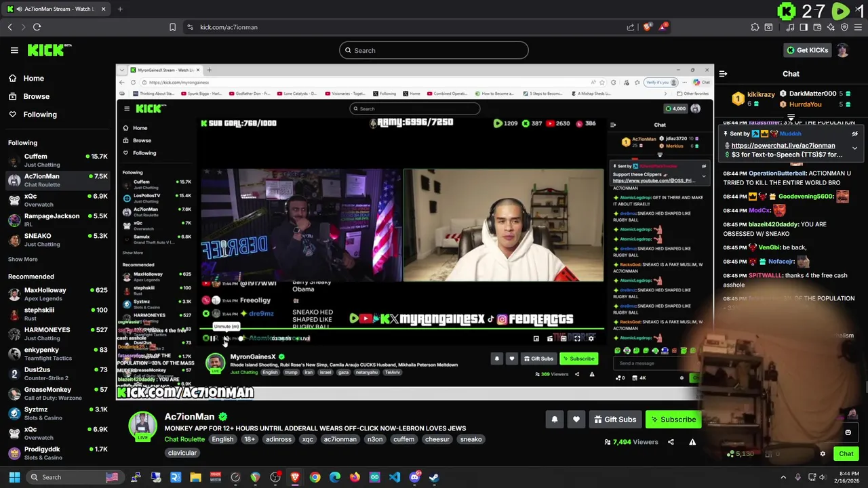This screenshot has height=488, width=868.
Task: Open Brave Rewards triangle icon
Action: [663, 27]
